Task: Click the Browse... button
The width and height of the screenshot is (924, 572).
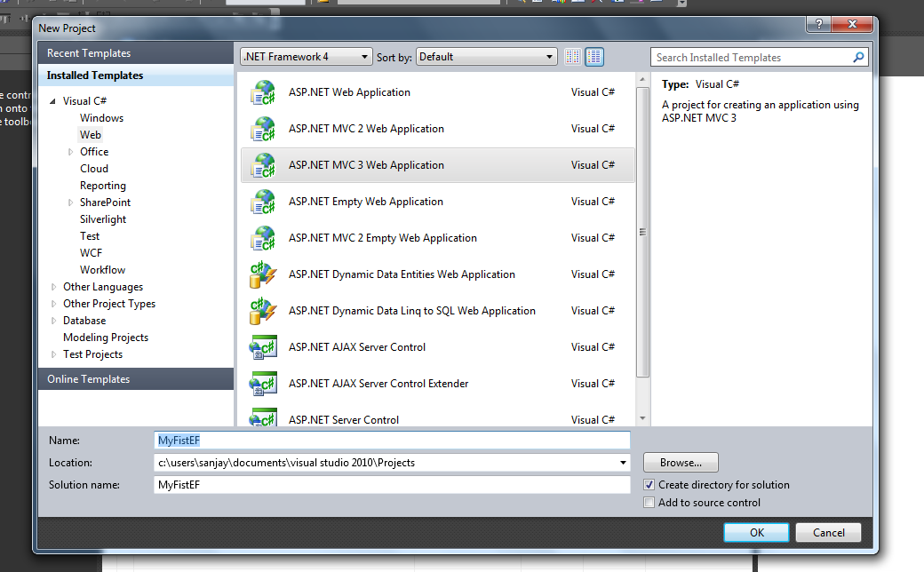Action: pyautogui.click(x=681, y=463)
